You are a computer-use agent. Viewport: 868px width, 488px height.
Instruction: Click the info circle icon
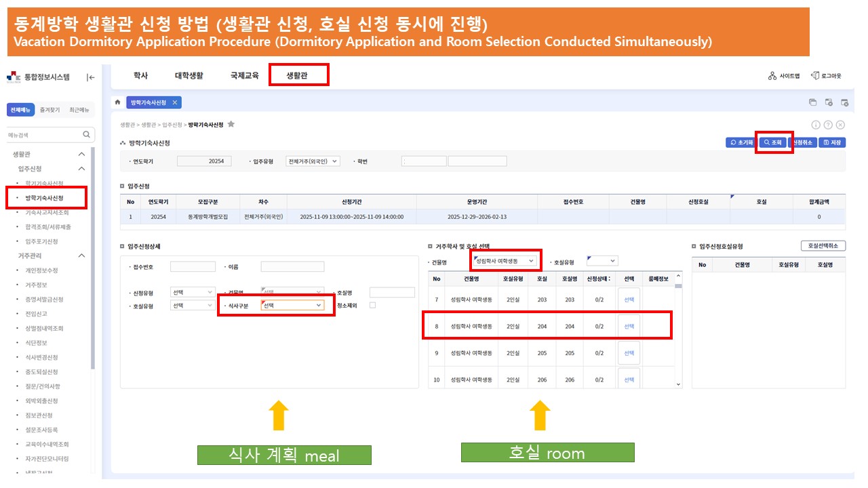pyautogui.click(x=816, y=125)
